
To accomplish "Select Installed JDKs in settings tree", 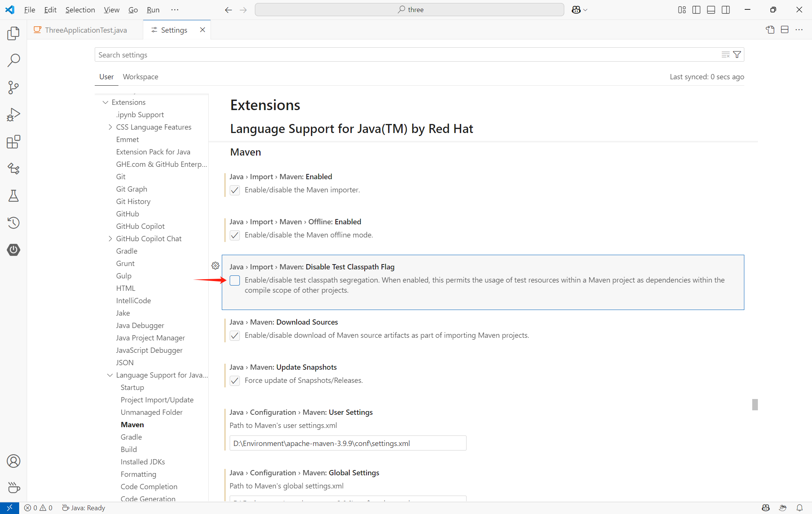I will pos(142,462).
